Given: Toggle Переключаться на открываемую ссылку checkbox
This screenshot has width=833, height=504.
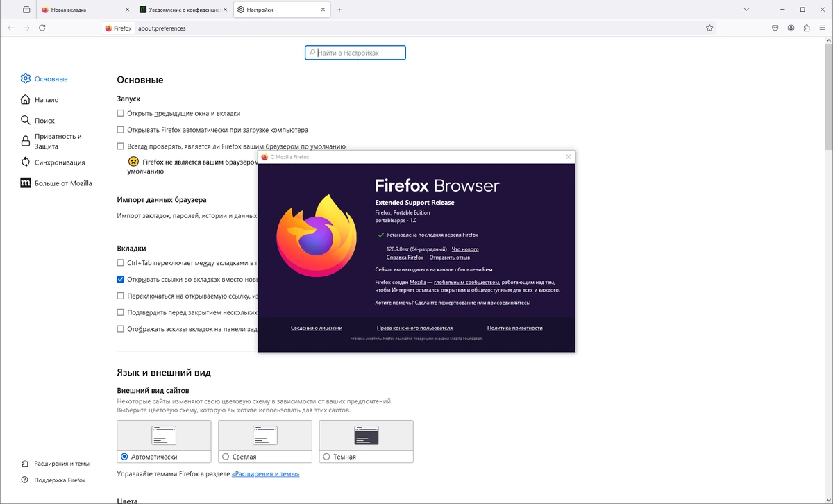Looking at the screenshot, I should tap(121, 296).
